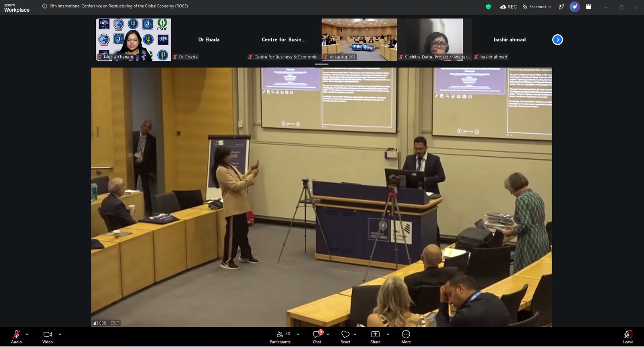Click the REC recording indicator
Viewport: 644px width, 347px height.
508,6
